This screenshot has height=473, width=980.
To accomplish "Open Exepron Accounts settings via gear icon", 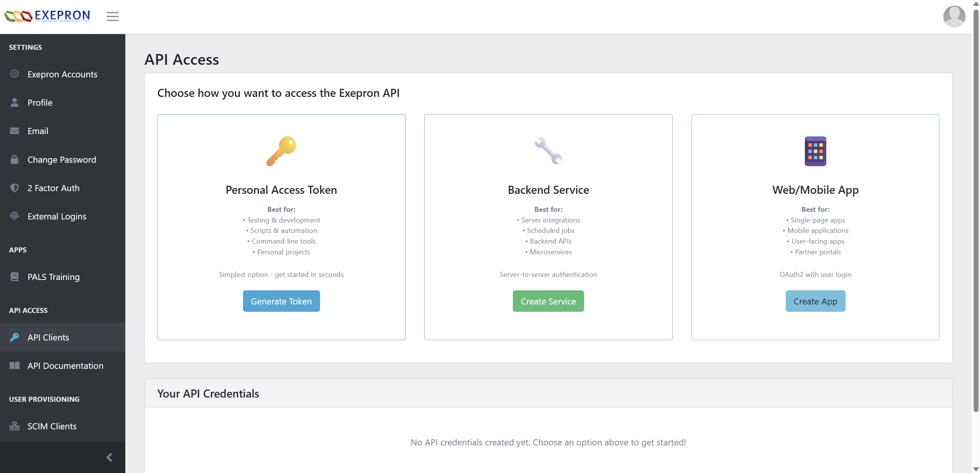I will 14,74.
